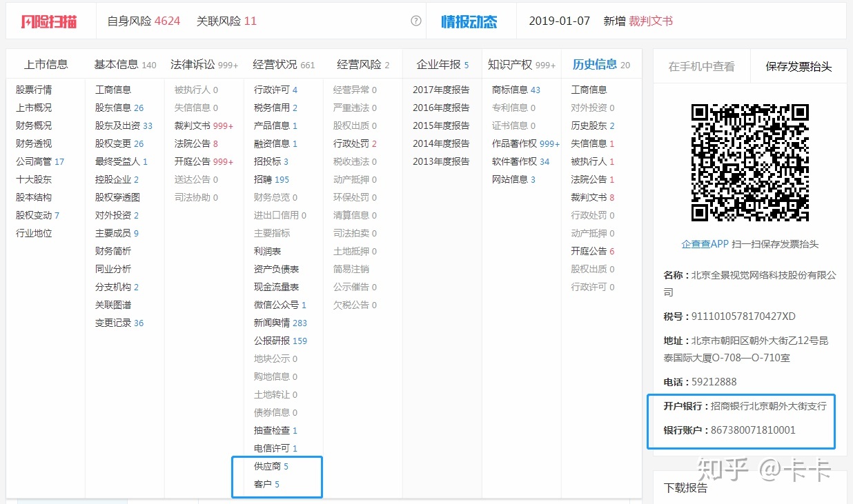853x504 pixels.
Task: Open 招聘 195
Action: click(x=272, y=179)
